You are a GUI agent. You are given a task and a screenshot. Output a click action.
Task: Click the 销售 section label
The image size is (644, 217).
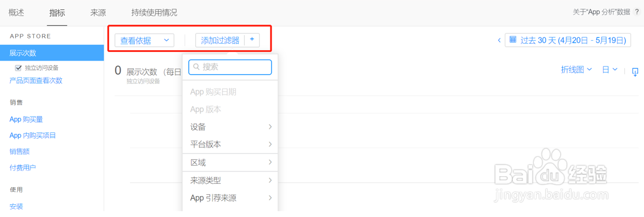[x=16, y=102]
